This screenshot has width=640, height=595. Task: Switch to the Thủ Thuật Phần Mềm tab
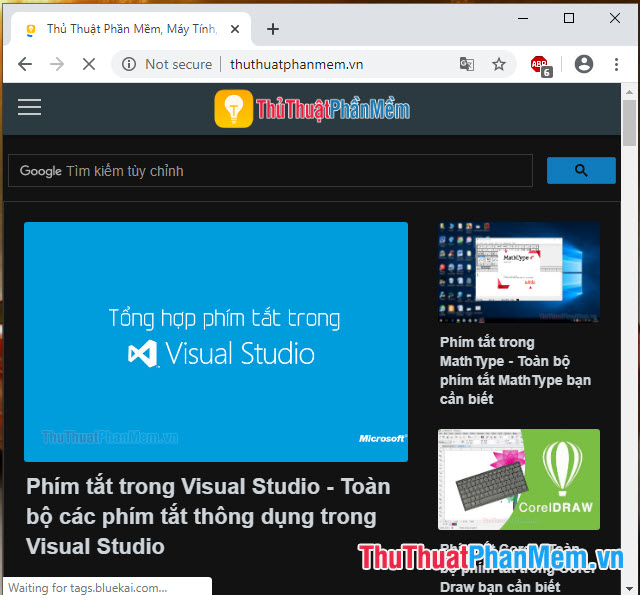(131, 29)
